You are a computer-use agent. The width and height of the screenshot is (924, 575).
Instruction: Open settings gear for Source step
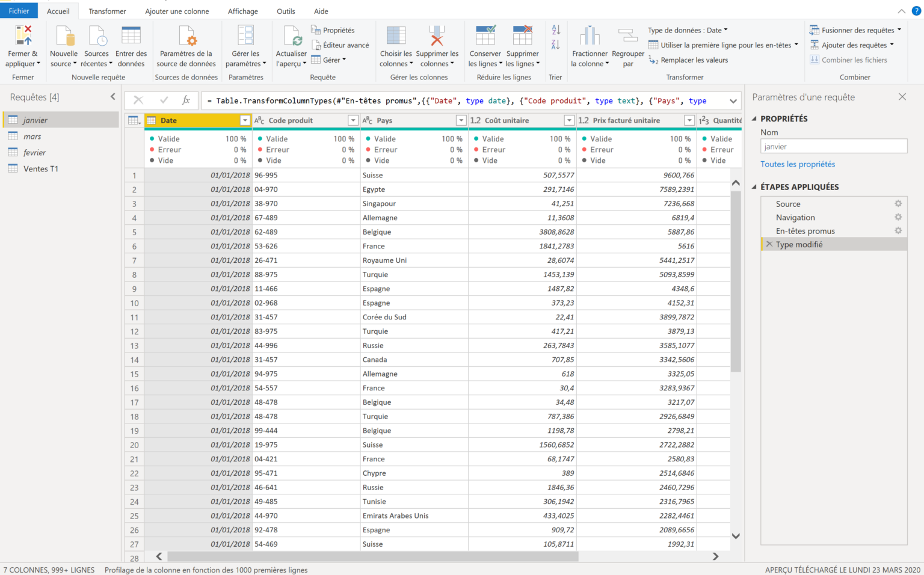point(898,204)
